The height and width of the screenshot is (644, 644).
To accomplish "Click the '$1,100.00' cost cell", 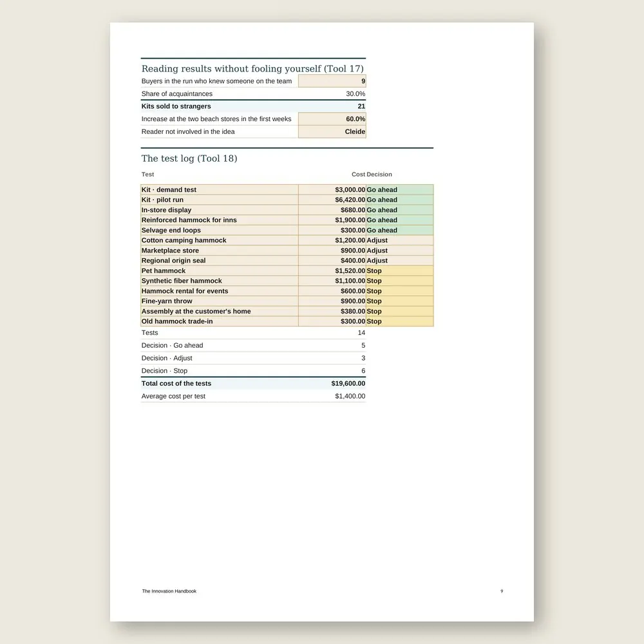I will 332,281.
